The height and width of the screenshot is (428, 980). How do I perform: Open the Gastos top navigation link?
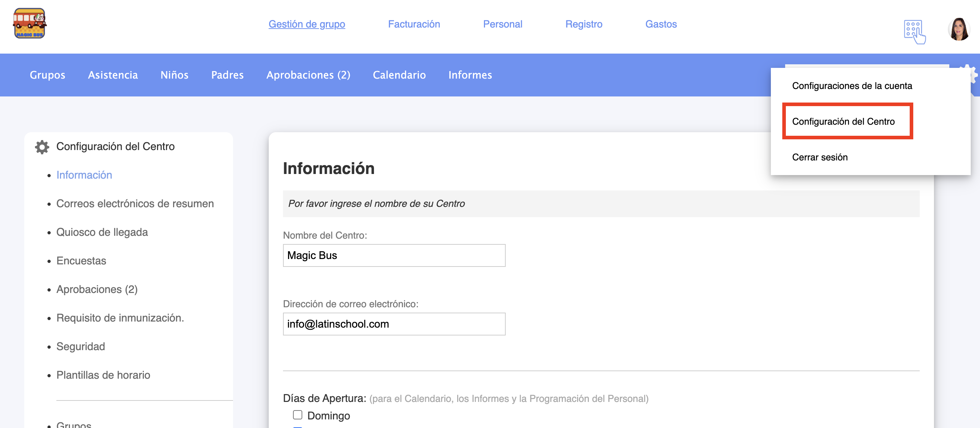661,24
